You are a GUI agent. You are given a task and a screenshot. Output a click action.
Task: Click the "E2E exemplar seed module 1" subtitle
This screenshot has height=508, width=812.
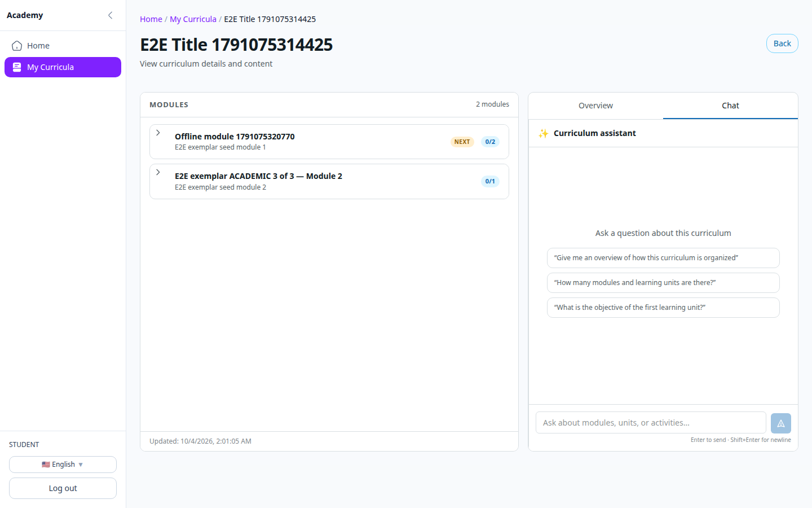220,147
